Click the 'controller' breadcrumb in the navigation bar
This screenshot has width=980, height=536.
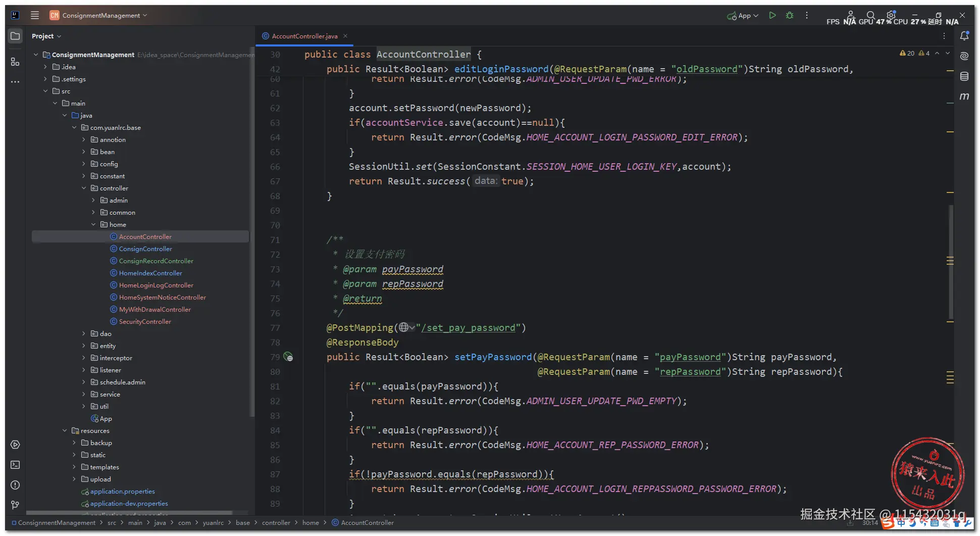(x=276, y=523)
